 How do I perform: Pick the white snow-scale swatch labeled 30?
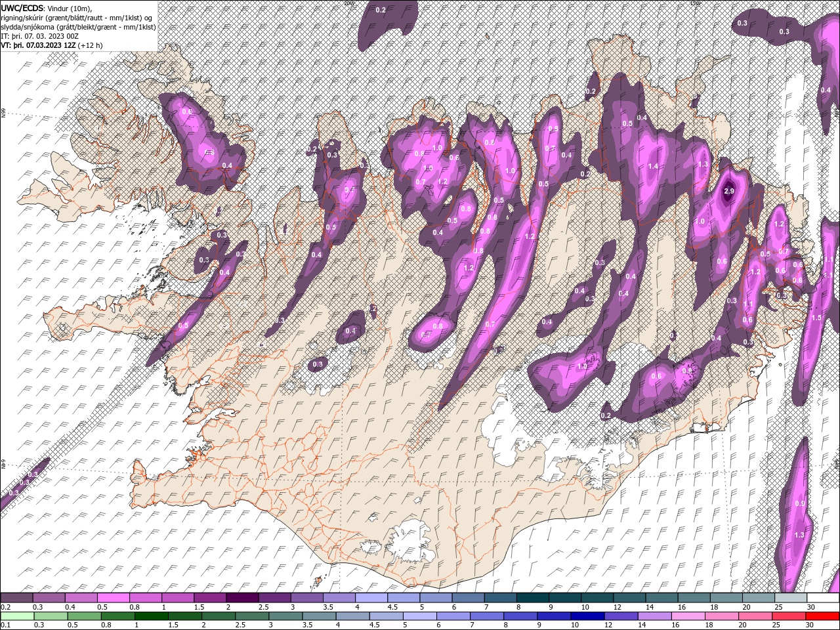[x=824, y=597]
